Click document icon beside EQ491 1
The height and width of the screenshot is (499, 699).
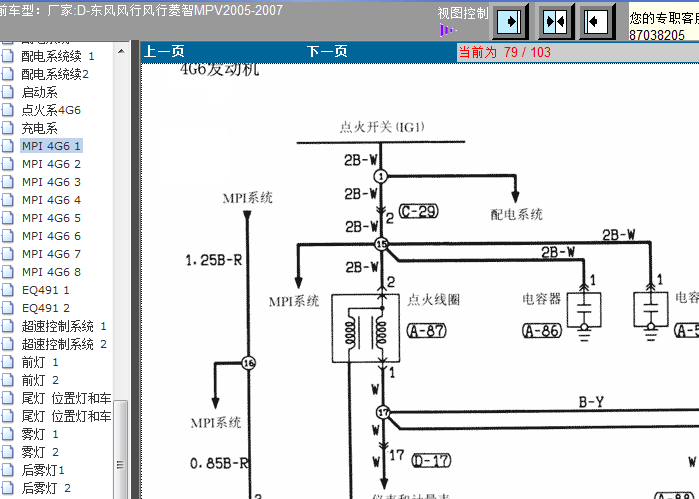pyautogui.click(x=8, y=290)
